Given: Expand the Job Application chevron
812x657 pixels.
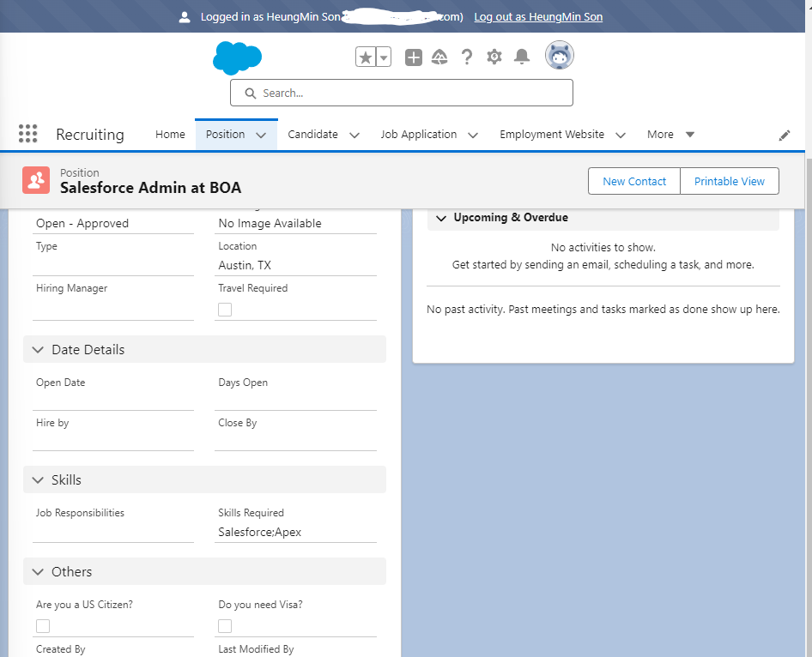Looking at the screenshot, I should click(473, 135).
